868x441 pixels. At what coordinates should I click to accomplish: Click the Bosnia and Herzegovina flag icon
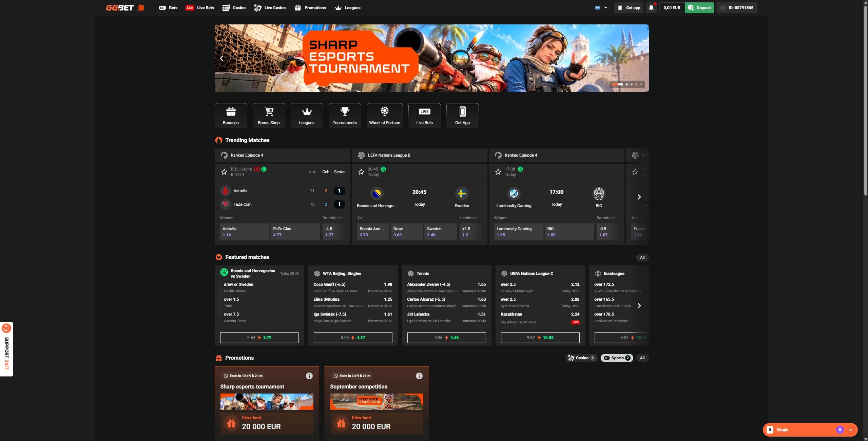(377, 194)
